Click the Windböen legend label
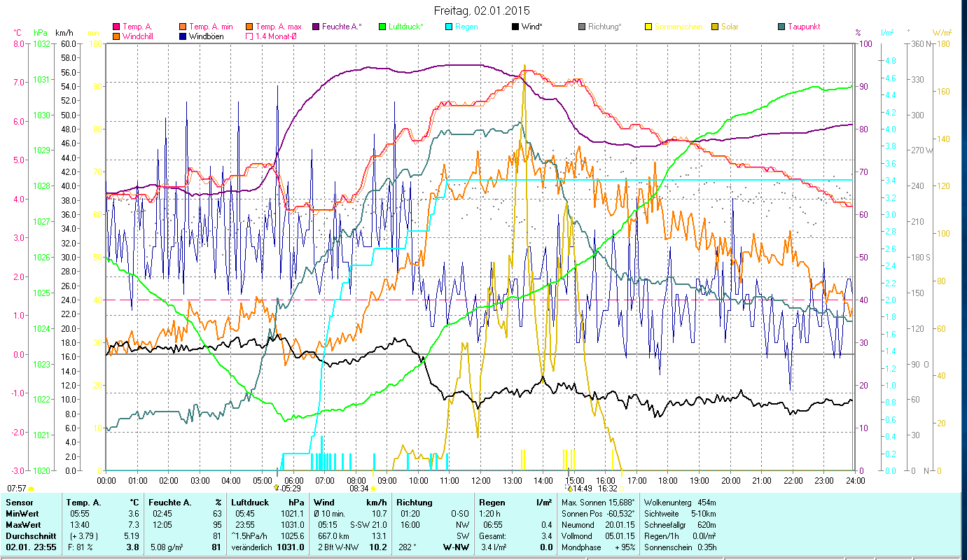Image resolution: width=967 pixels, height=560 pixels. 207,36
